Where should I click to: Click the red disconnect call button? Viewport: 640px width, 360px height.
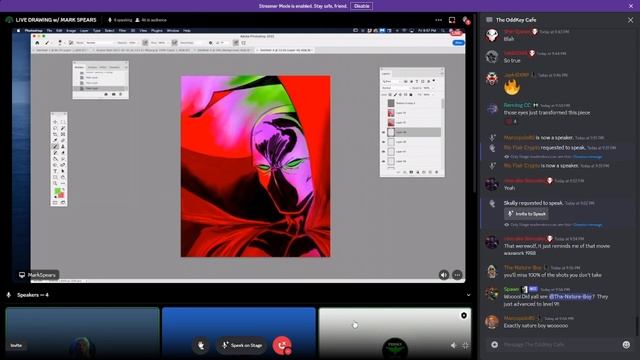point(282,345)
